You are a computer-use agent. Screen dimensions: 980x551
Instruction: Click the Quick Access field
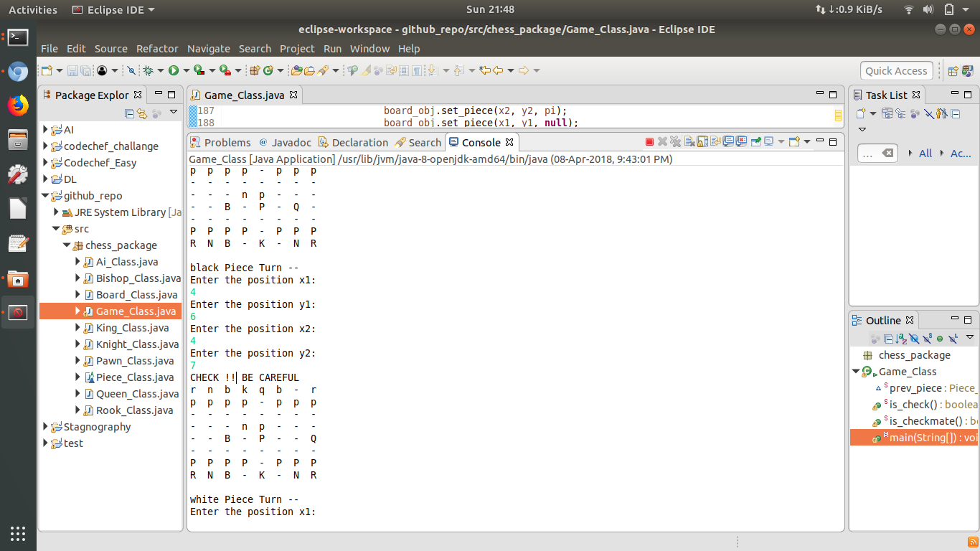pos(896,70)
